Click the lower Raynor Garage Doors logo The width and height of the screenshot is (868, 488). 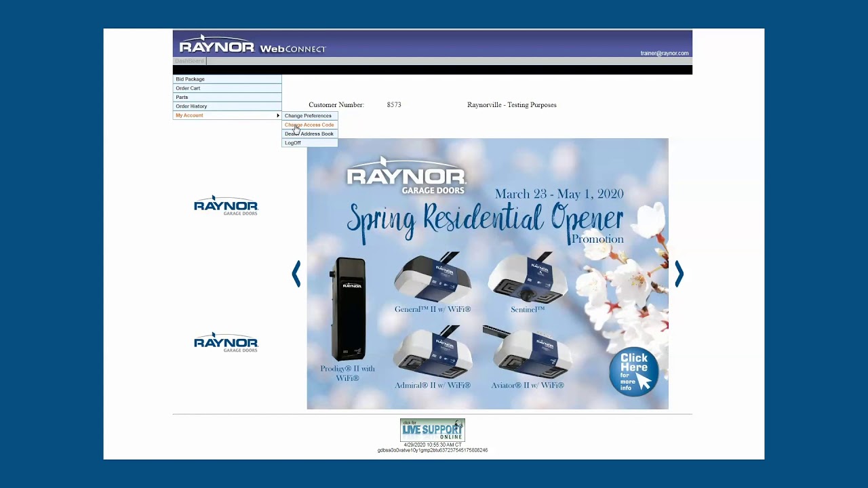226,342
